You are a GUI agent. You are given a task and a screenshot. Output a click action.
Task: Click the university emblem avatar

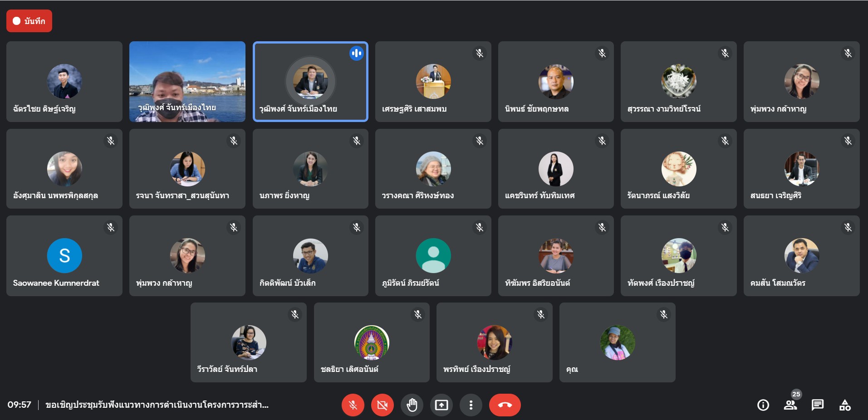coord(372,342)
